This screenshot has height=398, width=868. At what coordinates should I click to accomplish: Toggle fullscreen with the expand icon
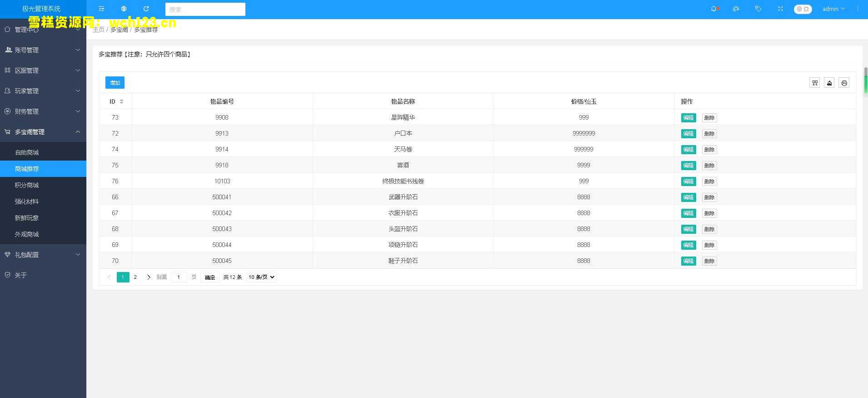(x=780, y=9)
